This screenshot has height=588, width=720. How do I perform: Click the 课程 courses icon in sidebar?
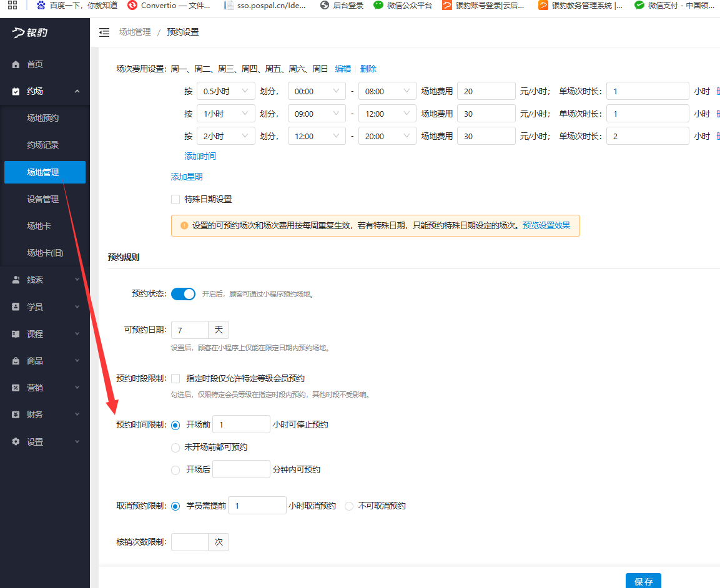click(16, 334)
